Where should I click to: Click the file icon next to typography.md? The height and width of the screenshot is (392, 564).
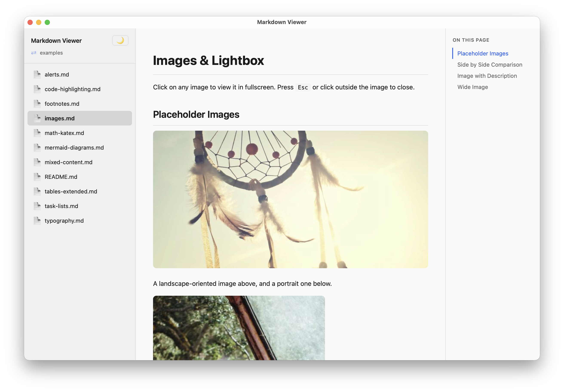tap(37, 220)
